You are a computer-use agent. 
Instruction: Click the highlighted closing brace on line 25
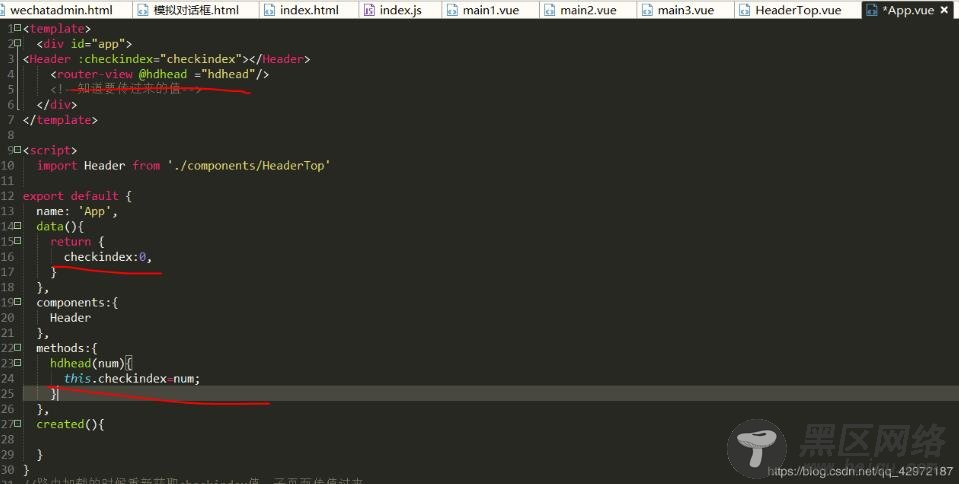click(x=54, y=393)
